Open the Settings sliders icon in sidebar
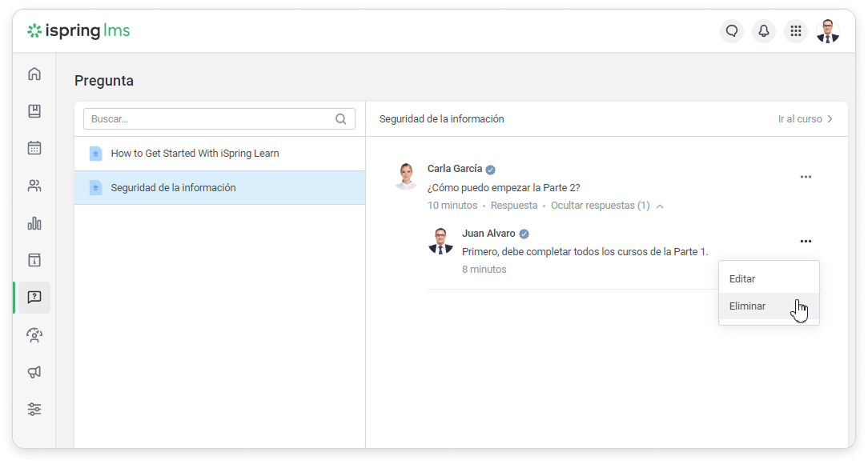The image size is (868, 464). [34, 409]
